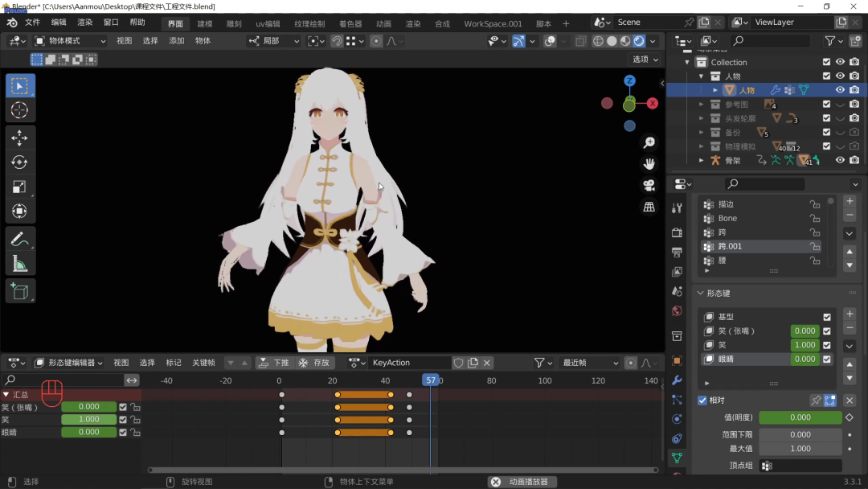Select the Move tool

click(x=20, y=138)
